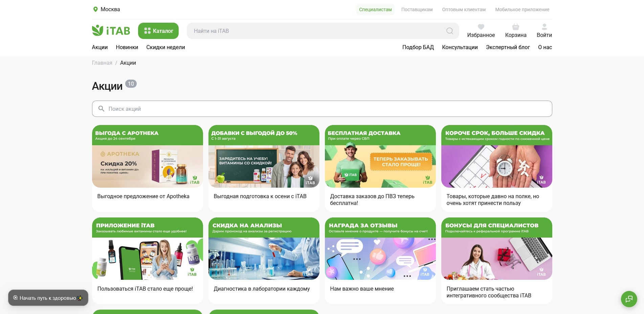Image resolution: width=644 pixels, height=314 pixels.
Task: Open the Избранное heart icon
Action: (481, 27)
